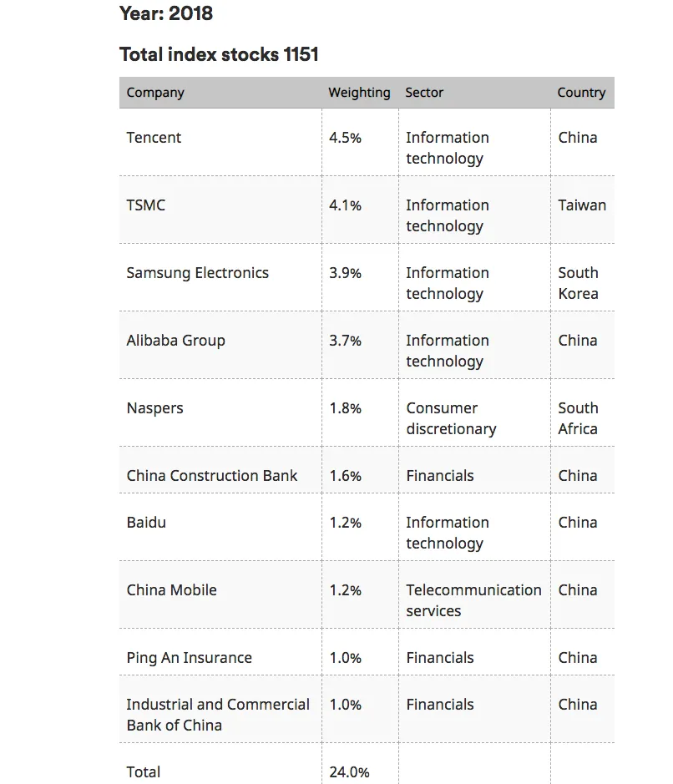Click the Total index stocks 1151 heading
The height and width of the screenshot is (784, 673).
point(219,55)
